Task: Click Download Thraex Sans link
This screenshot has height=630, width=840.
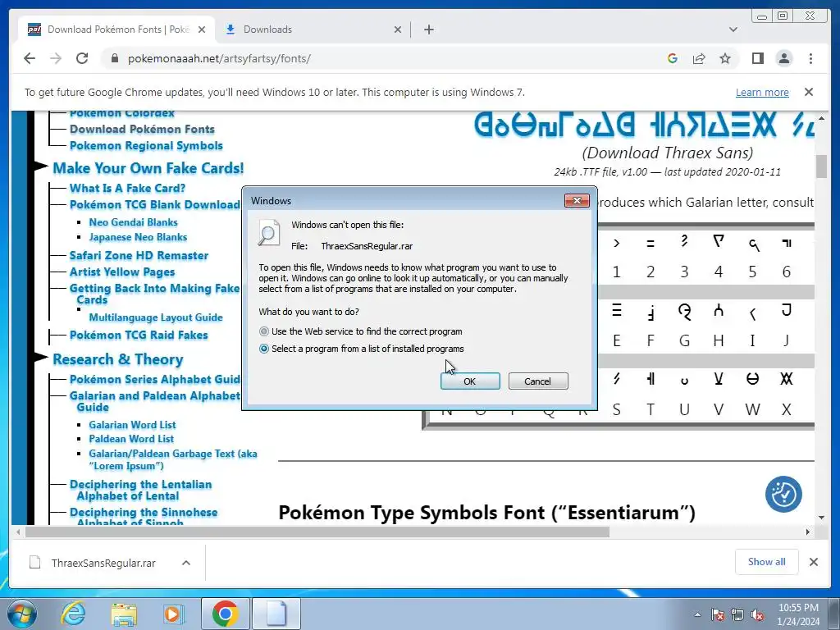Action: click(668, 153)
